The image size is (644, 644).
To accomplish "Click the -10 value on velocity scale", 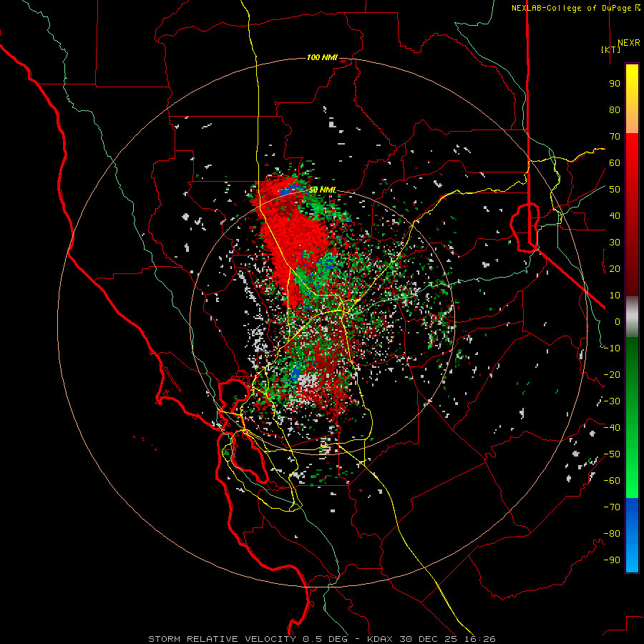I will pos(612,348).
